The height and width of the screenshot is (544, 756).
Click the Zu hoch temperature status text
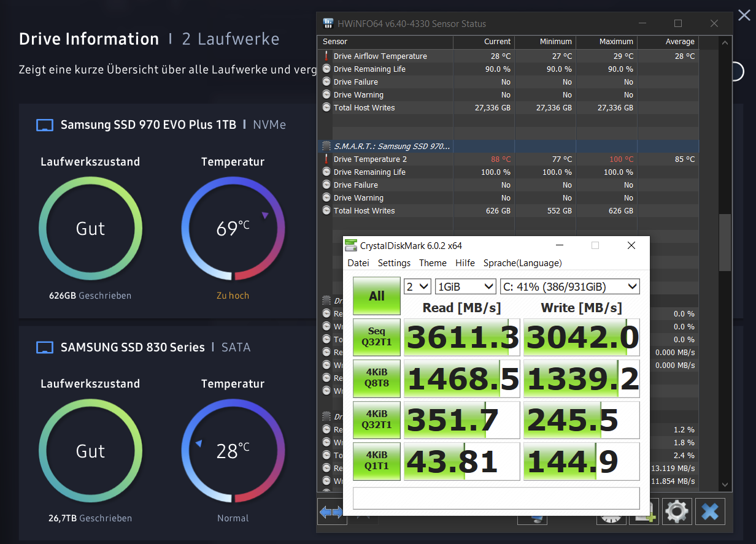233,296
